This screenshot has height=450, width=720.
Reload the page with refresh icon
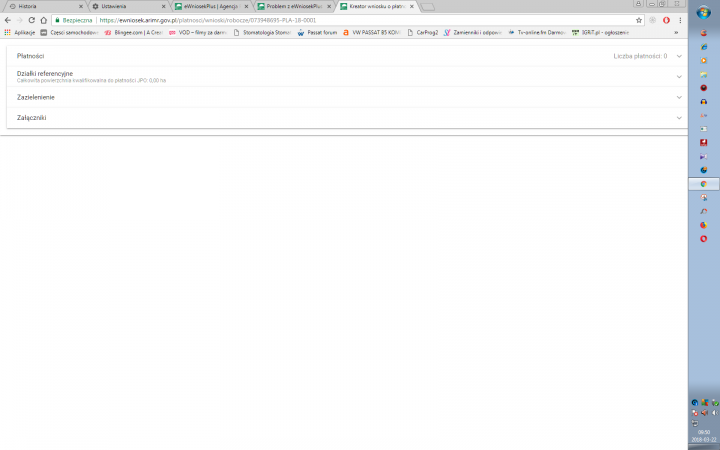point(31,19)
